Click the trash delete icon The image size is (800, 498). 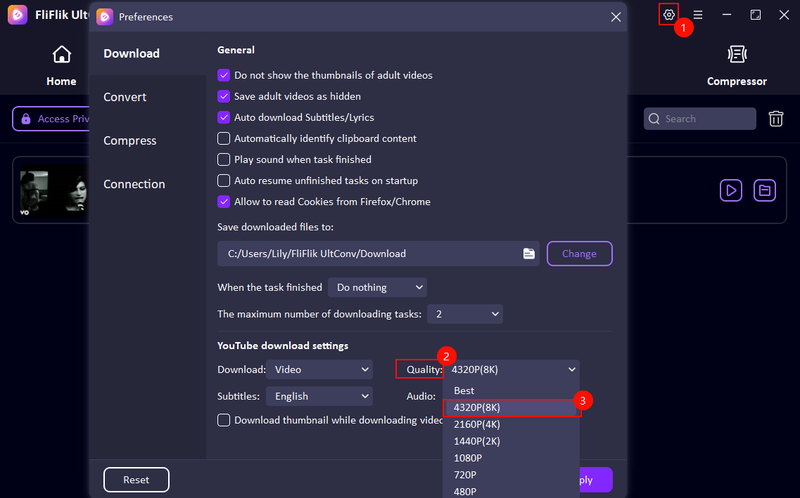click(x=776, y=118)
